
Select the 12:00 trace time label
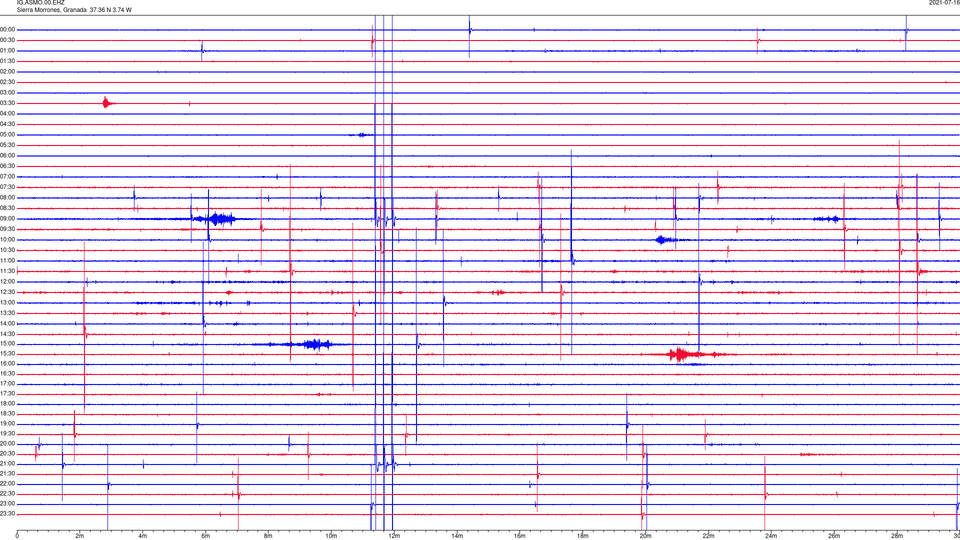click(8, 282)
